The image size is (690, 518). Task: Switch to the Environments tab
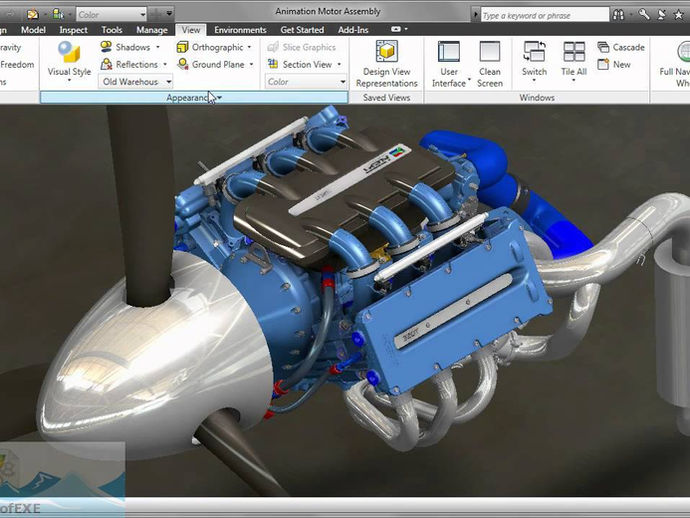click(x=240, y=30)
